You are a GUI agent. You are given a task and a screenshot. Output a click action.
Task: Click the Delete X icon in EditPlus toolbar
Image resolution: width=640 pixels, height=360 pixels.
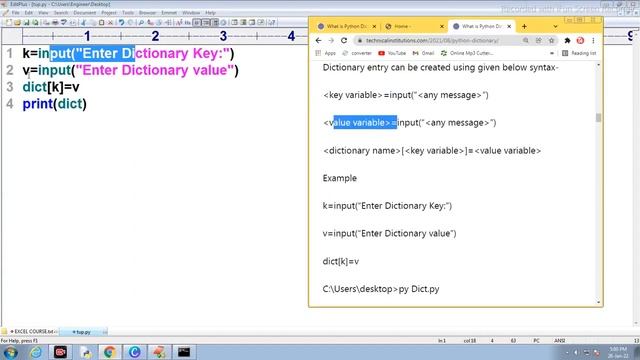[110, 22]
